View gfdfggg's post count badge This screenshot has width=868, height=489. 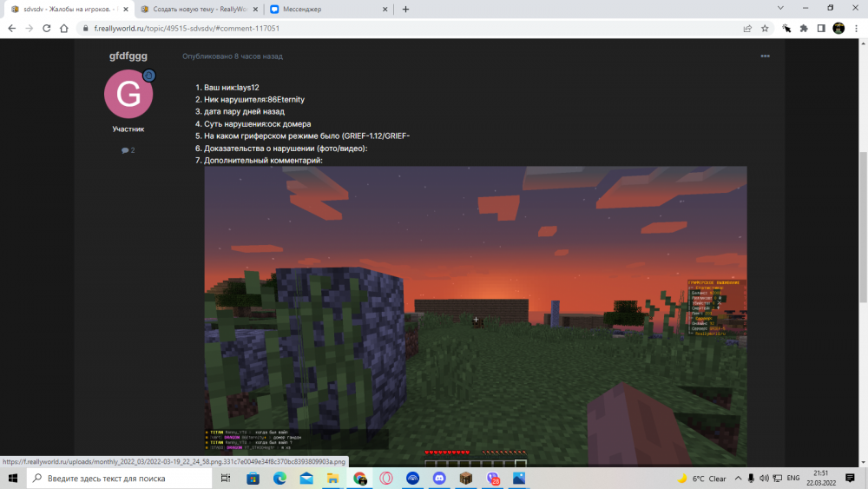coord(128,150)
